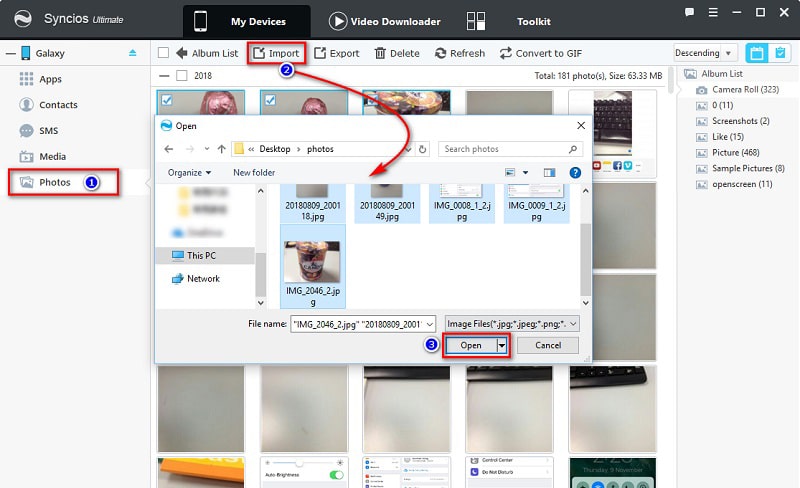The height and width of the screenshot is (488, 800).
Task: Click Convert to GIF icon
Action: tap(506, 53)
